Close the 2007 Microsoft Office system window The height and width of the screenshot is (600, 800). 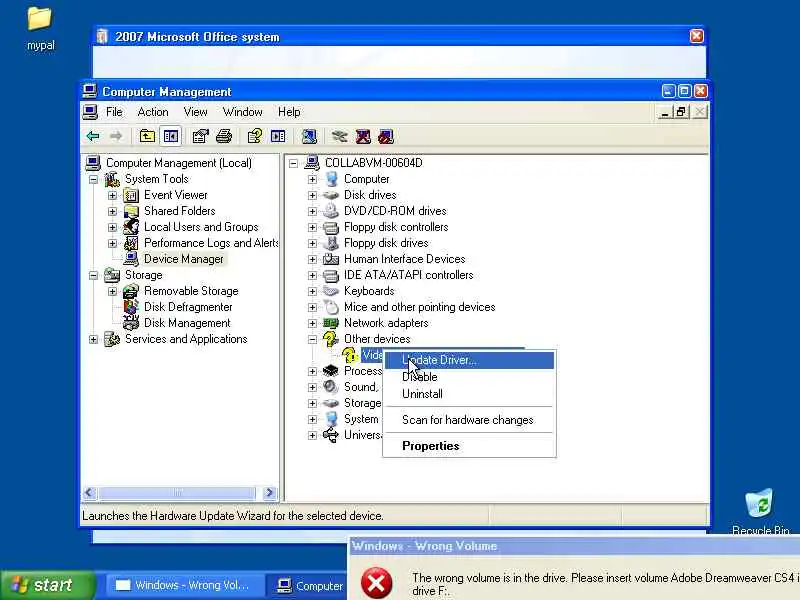coord(696,36)
